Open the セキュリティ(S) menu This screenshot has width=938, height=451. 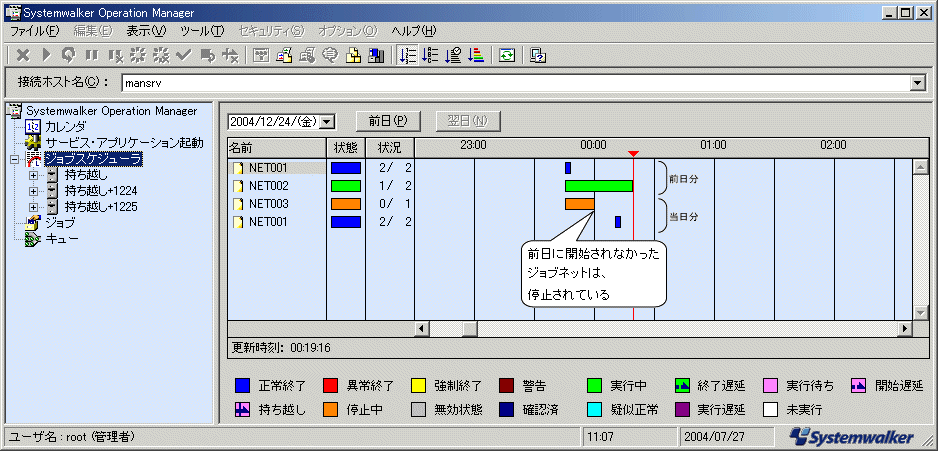pyautogui.click(x=271, y=31)
